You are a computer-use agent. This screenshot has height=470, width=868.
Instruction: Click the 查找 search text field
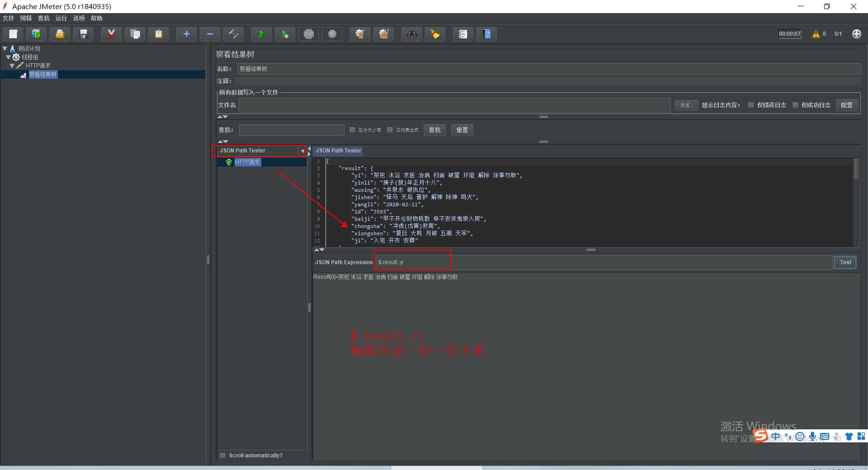pos(292,130)
